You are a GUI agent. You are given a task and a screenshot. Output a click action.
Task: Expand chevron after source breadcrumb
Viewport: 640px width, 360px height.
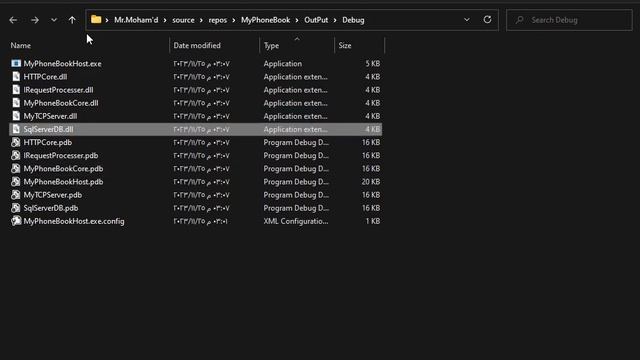(x=201, y=20)
